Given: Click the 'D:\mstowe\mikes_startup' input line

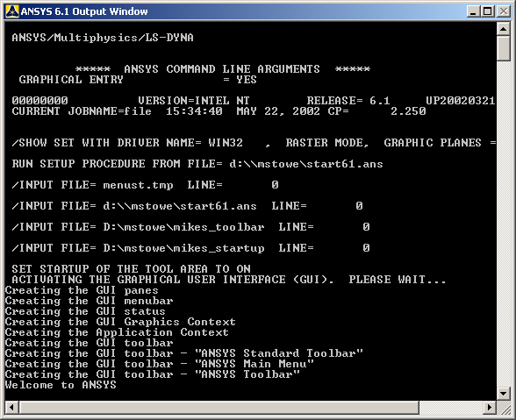Looking at the screenshot, I should (x=191, y=248).
